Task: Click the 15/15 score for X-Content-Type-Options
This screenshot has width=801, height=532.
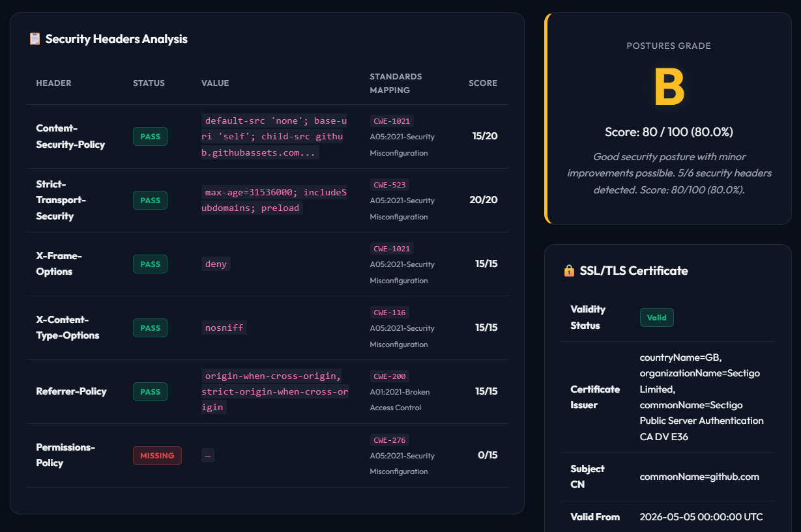Action: [486, 328]
